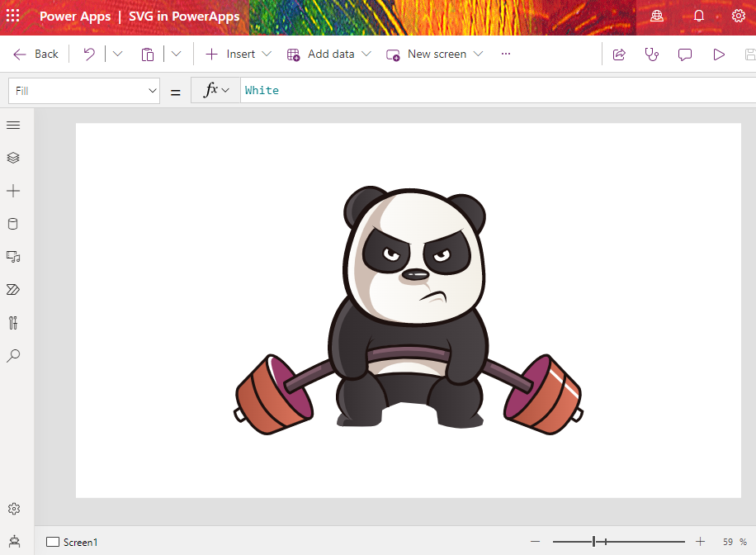
Task: Open settings gear in top header
Action: pyautogui.click(x=738, y=16)
